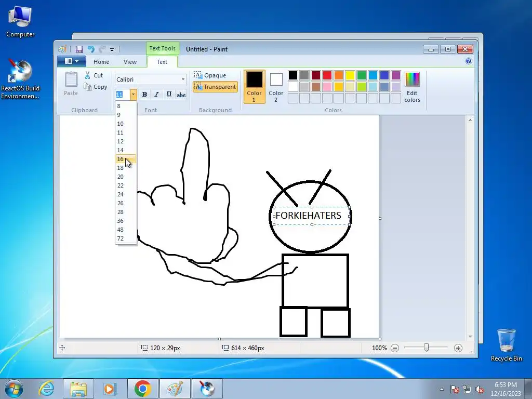The width and height of the screenshot is (532, 399).
Task: Click Paint palette icon on taskbar
Action: tap(175, 389)
